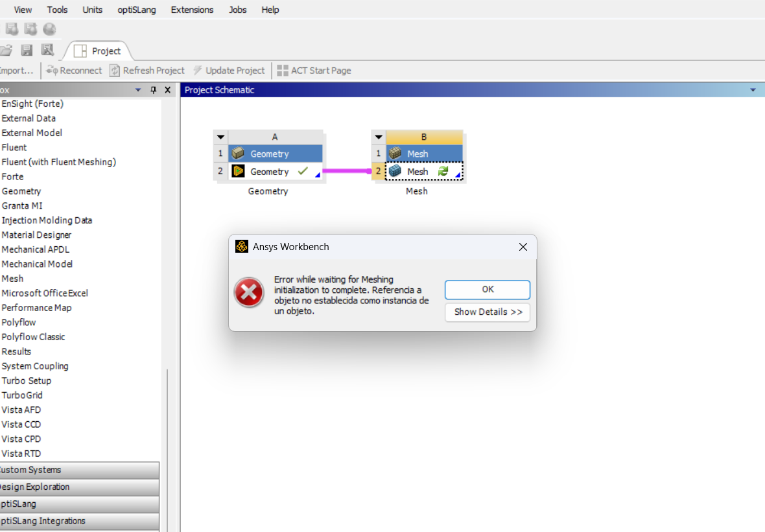Open the optiSLang menu

tap(137, 10)
